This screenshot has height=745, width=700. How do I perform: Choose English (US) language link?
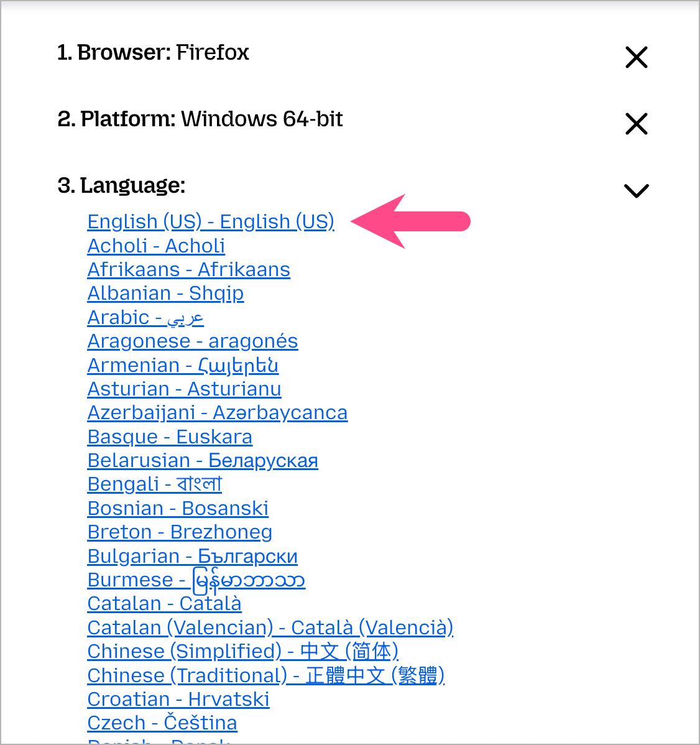[x=211, y=221]
